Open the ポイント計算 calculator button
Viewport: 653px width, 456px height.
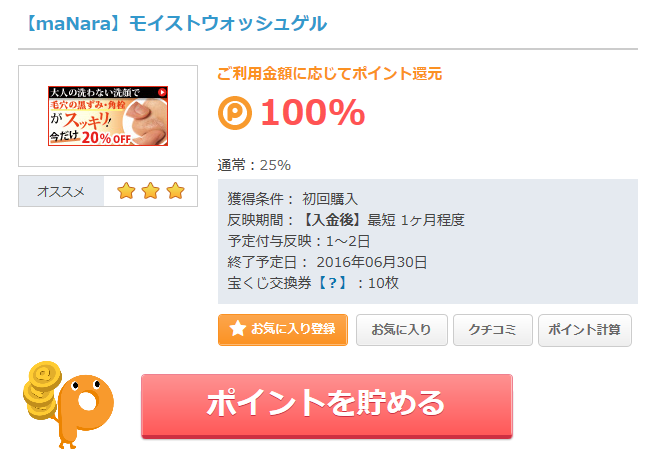click(x=584, y=329)
